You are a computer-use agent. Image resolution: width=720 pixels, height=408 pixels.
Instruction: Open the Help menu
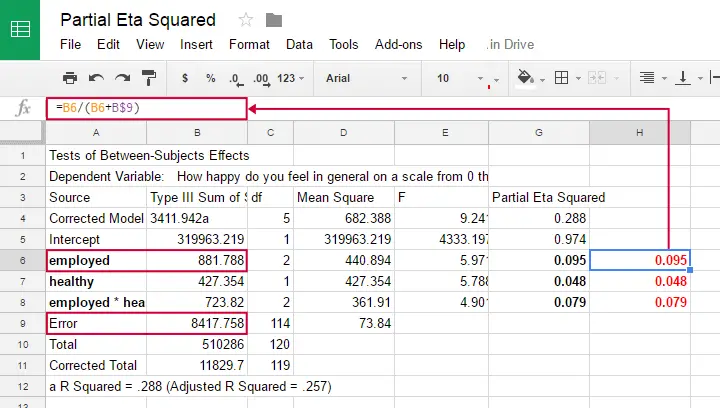(452, 45)
